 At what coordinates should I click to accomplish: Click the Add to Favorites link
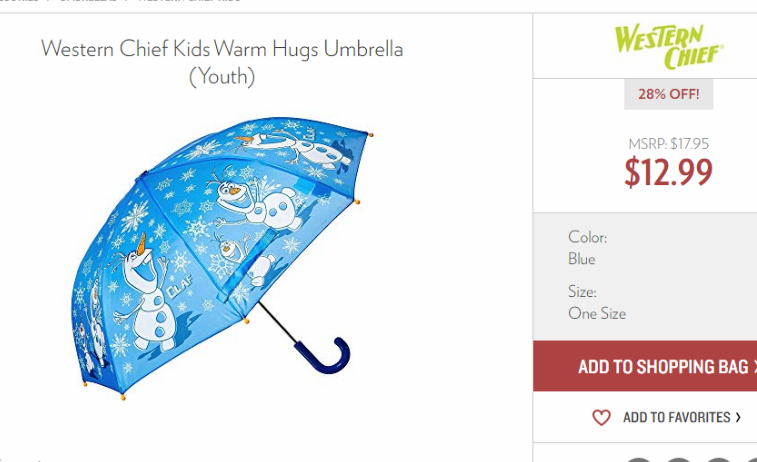coord(676,418)
